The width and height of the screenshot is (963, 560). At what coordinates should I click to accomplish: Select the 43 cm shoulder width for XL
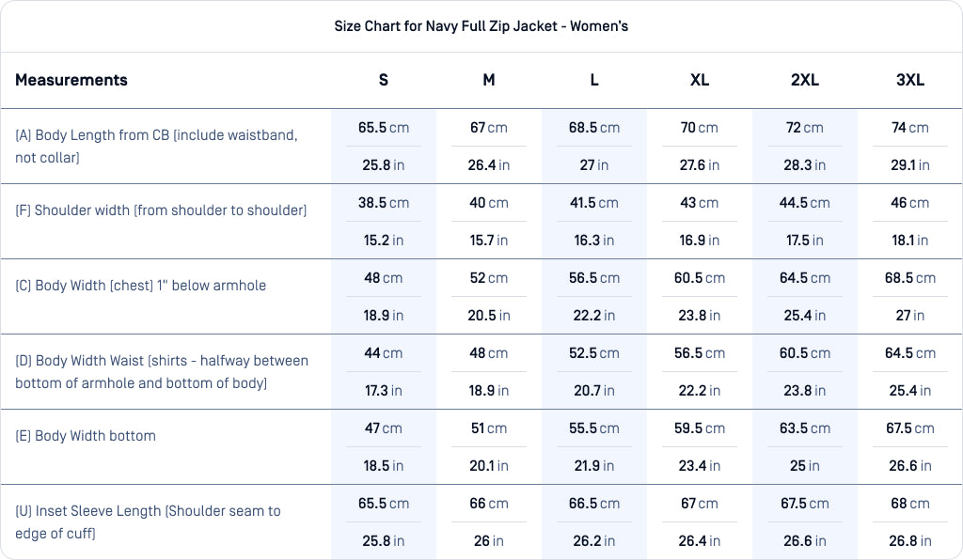click(x=700, y=203)
